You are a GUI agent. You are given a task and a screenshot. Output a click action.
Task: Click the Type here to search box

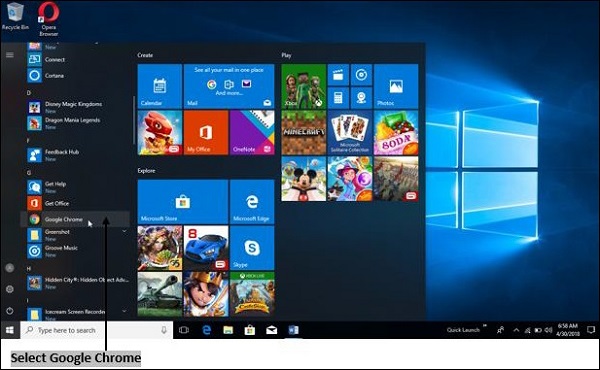(x=96, y=330)
